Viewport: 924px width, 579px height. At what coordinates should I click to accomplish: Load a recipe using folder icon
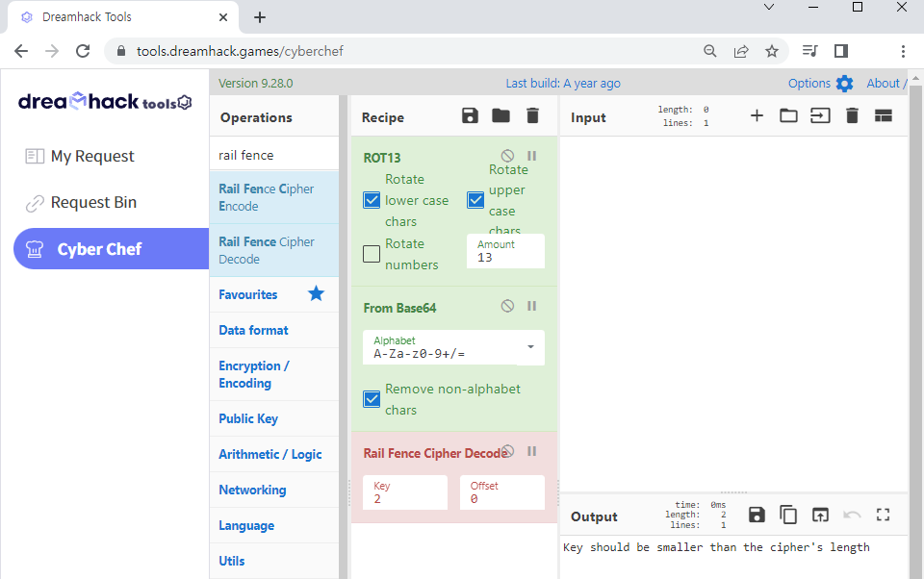click(x=500, y=115)
